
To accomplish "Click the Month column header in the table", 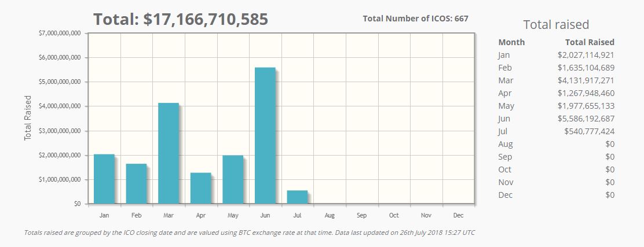I will pos(511,42).
